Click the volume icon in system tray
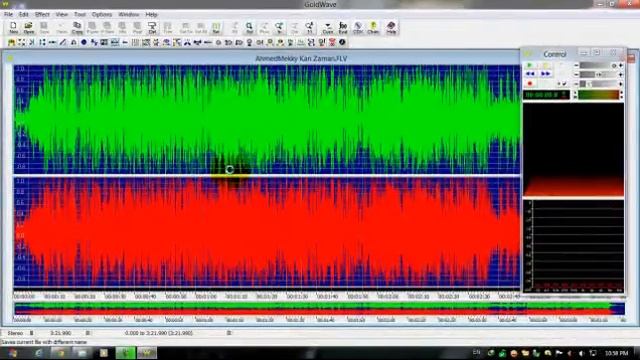Viewport: 640px width, 360px height. [581, 353]
